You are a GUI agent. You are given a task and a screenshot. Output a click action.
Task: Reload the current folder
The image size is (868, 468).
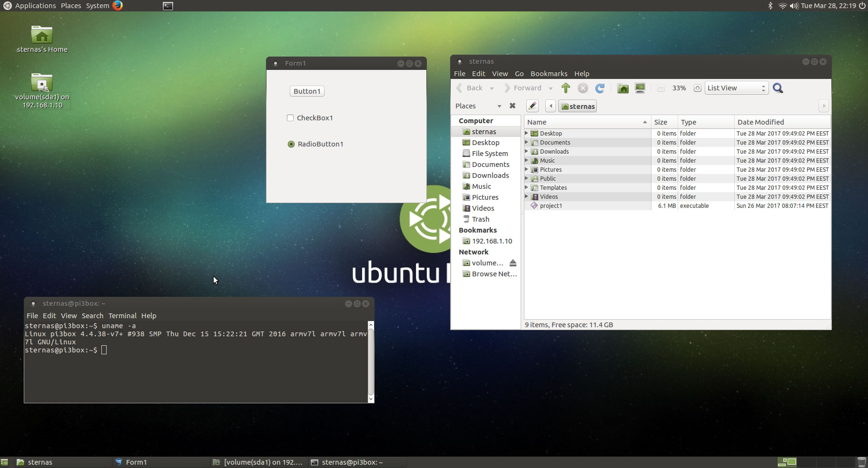[x=600, y=88]
